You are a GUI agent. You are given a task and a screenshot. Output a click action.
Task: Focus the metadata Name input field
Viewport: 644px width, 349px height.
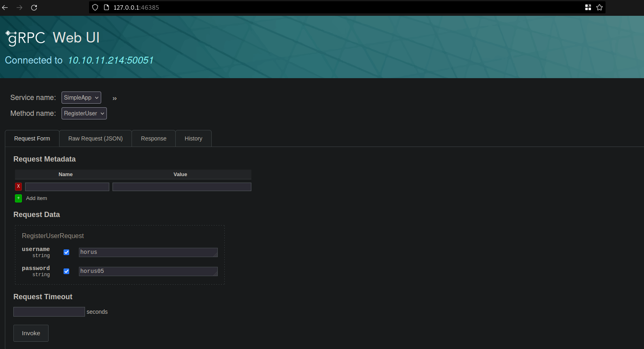coord(67,187)
